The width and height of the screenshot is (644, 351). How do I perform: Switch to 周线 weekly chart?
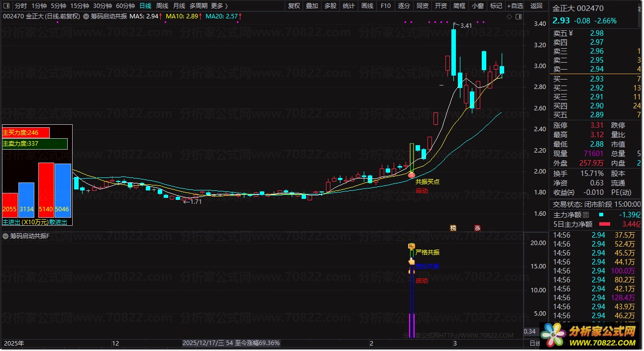pos(162,6)
